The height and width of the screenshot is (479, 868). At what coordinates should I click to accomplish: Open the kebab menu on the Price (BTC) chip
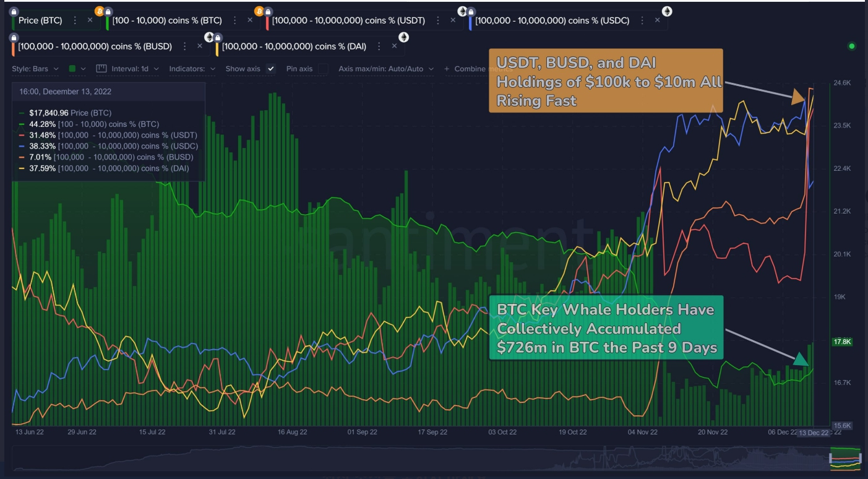point(74,19)
